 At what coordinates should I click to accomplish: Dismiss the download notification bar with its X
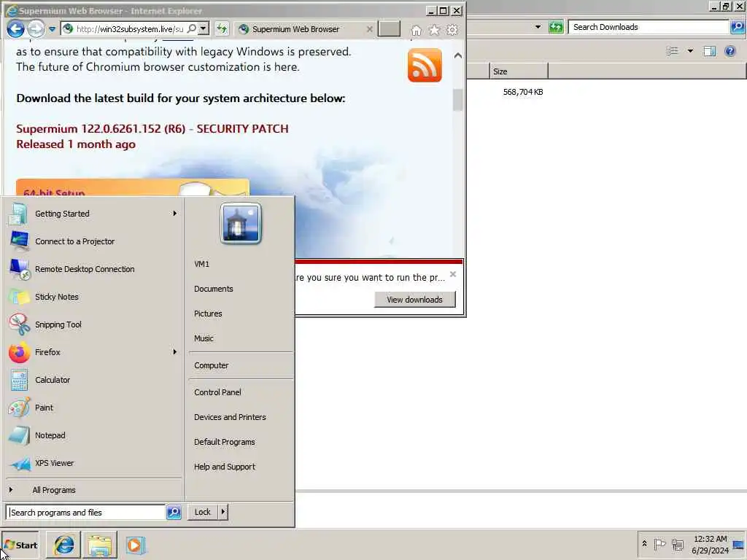[453, 274]
